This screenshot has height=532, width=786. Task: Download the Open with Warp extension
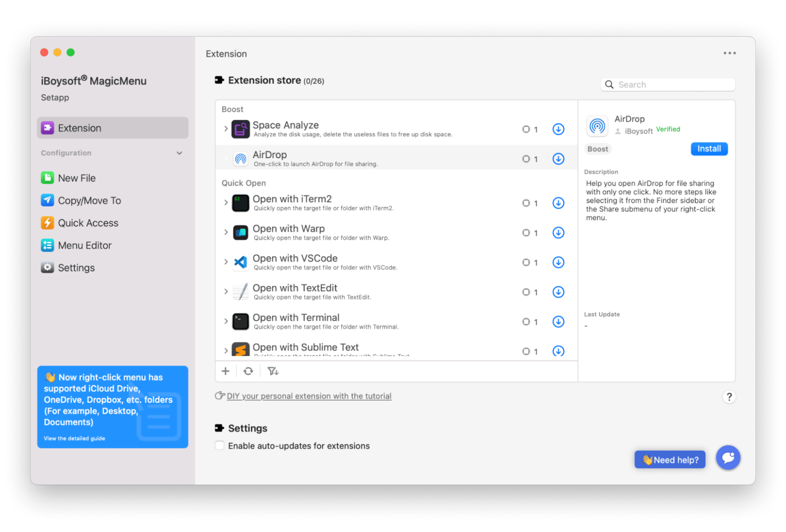[558, 233]
